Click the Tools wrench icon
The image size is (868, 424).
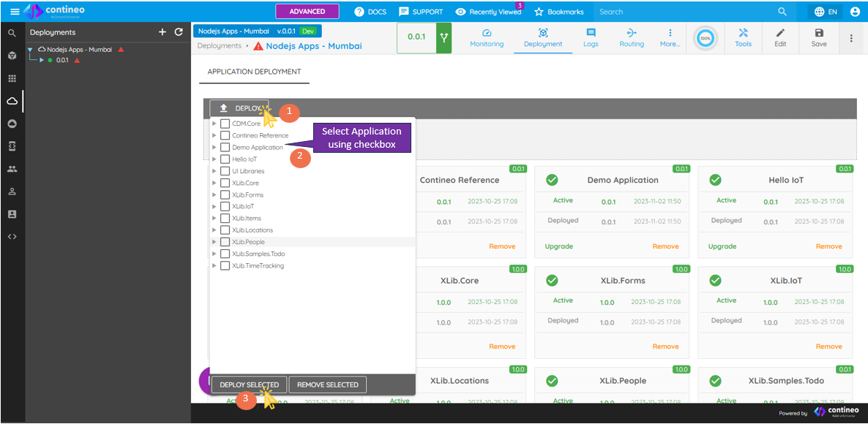(x=743, y=33)
